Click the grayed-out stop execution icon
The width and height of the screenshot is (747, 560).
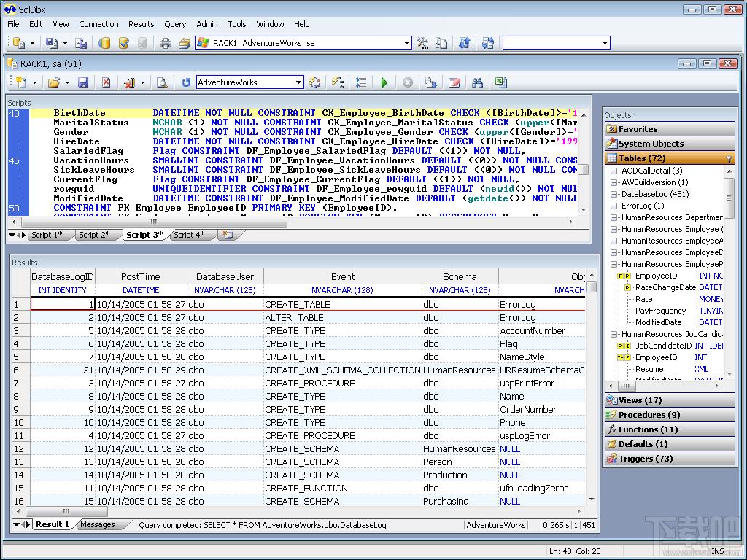coord(408,82)
